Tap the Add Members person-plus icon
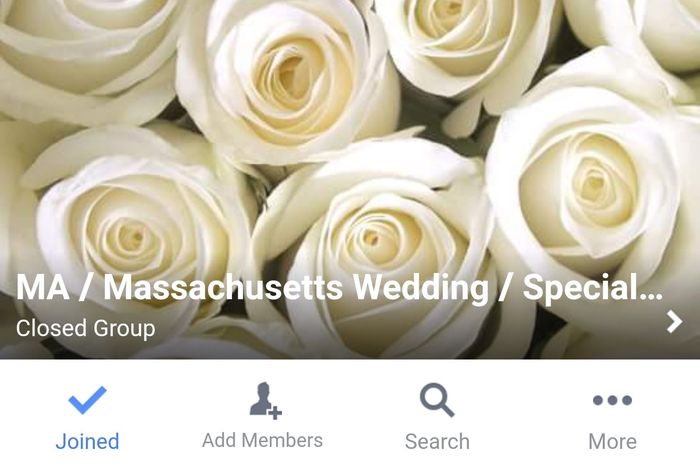This screenshot has height=474, width=700. [265, 401]
